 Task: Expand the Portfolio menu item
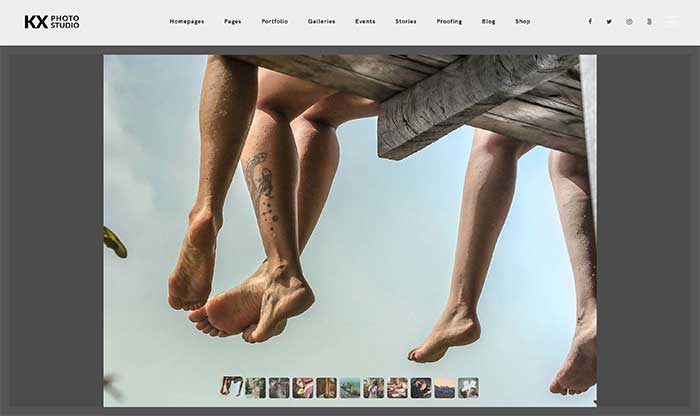pos(274,21)
